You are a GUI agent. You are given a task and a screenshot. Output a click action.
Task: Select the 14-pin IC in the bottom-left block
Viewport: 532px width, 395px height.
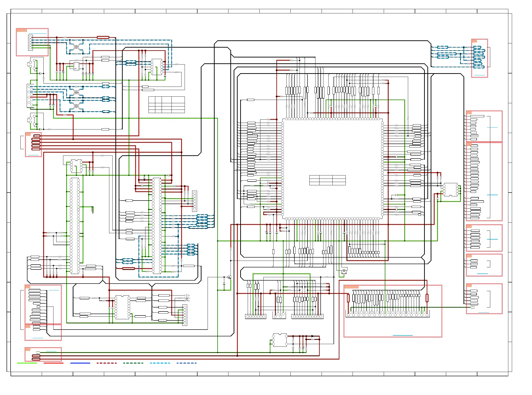pyautogui.click(x=122, y=307)
